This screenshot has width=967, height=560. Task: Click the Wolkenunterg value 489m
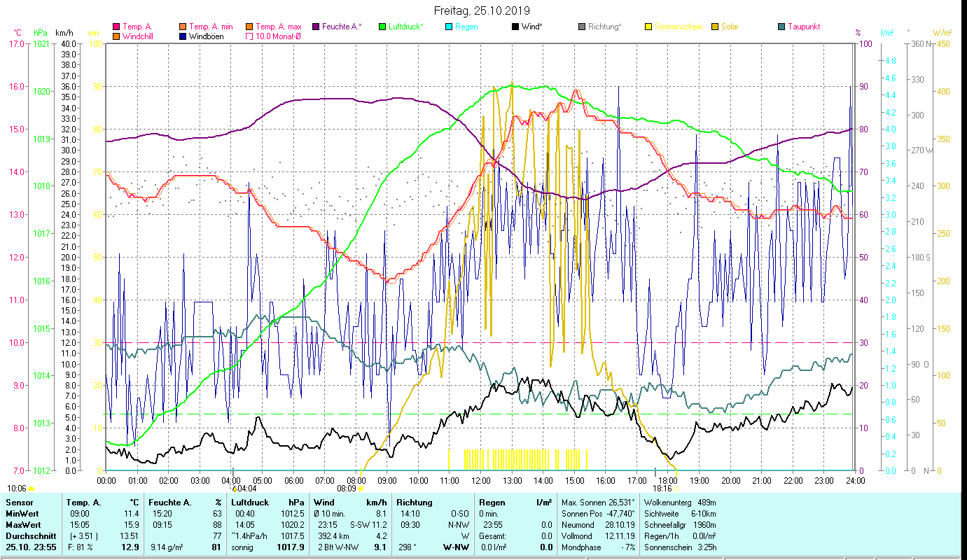pos(707,503)
